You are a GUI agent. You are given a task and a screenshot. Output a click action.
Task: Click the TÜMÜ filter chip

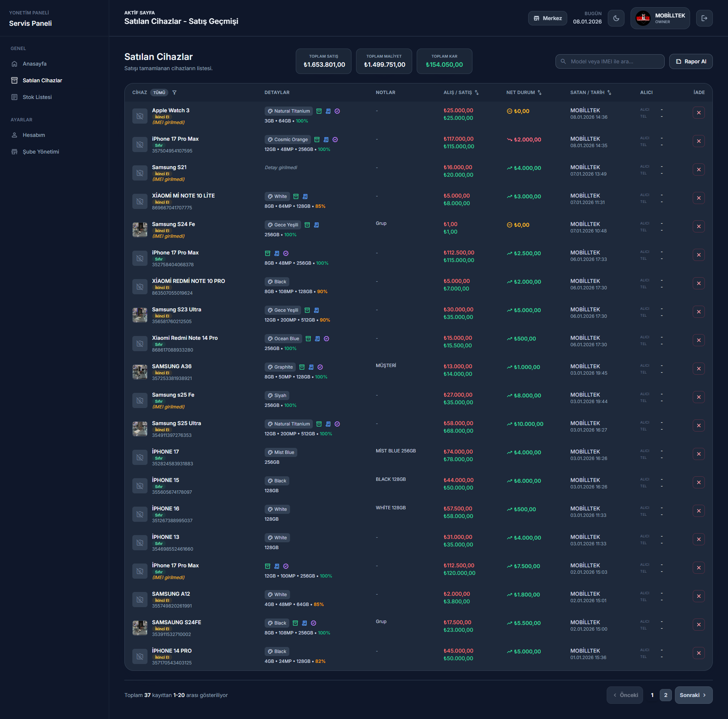(x=159, y=93)
